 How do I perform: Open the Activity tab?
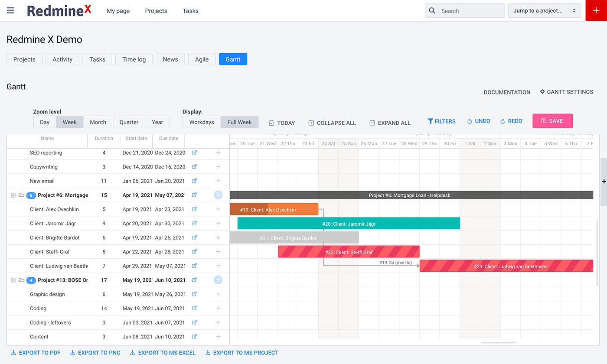point(62,59)
